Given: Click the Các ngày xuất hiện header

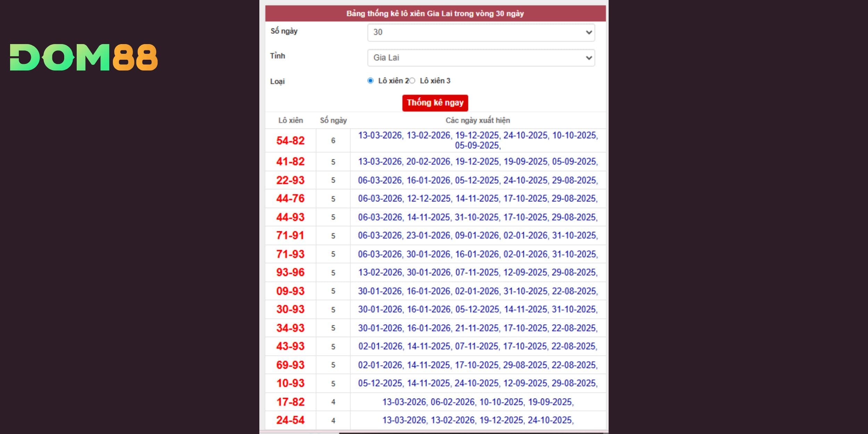Looking at the screenshot, I should pos(478,120).
